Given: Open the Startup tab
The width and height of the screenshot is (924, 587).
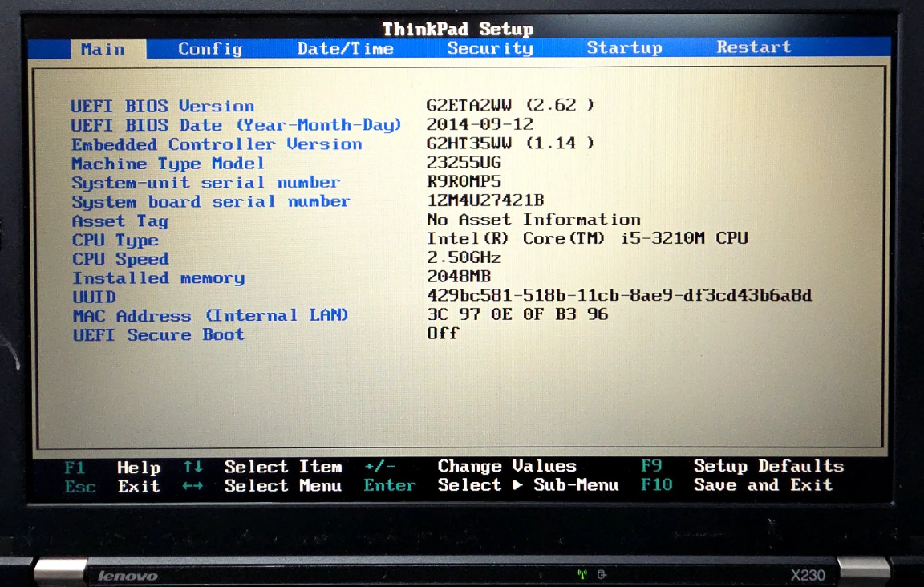Looking at the screenshot, I should pyautogui.click(x=624, y=48).
